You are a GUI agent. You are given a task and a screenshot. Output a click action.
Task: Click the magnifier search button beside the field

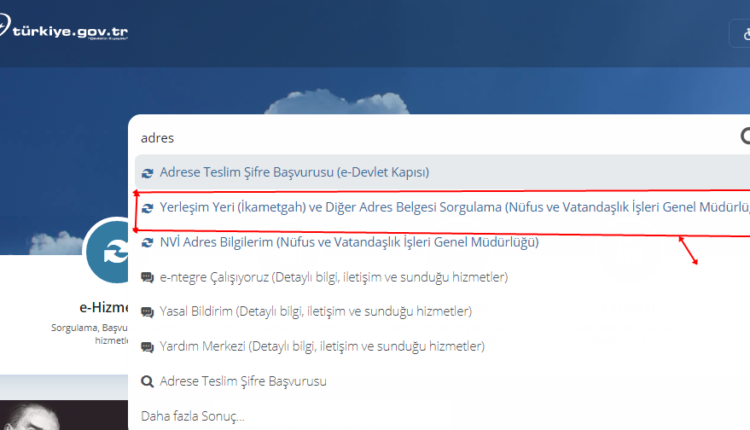(745, 136)
